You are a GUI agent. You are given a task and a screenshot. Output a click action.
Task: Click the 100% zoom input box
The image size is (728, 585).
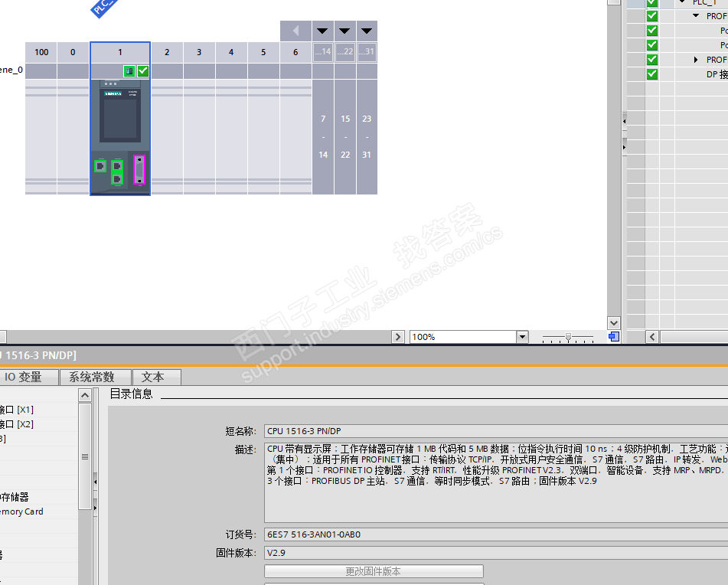pos(463,337)
